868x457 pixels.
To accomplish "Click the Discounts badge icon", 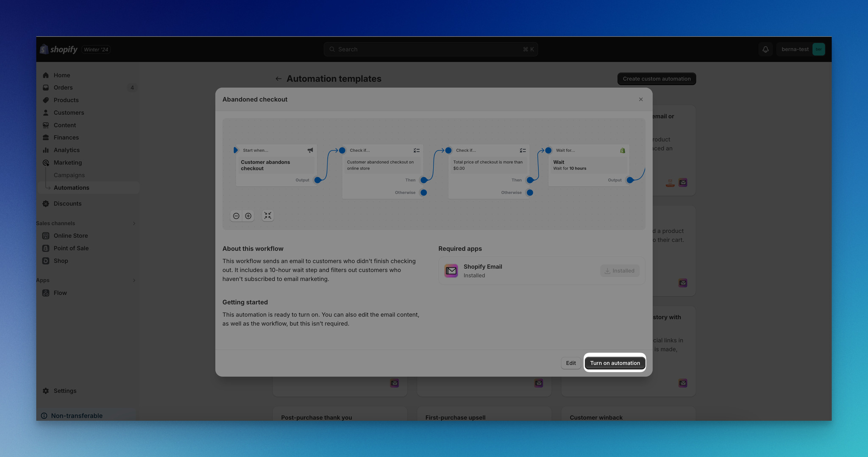I will pos(46,203).
